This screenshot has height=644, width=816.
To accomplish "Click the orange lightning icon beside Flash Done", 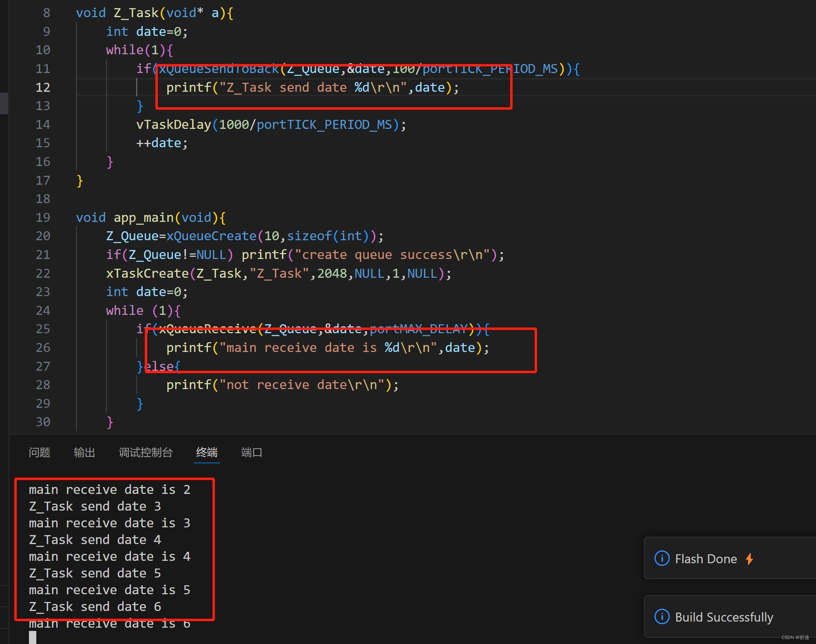I will point(750,559).
